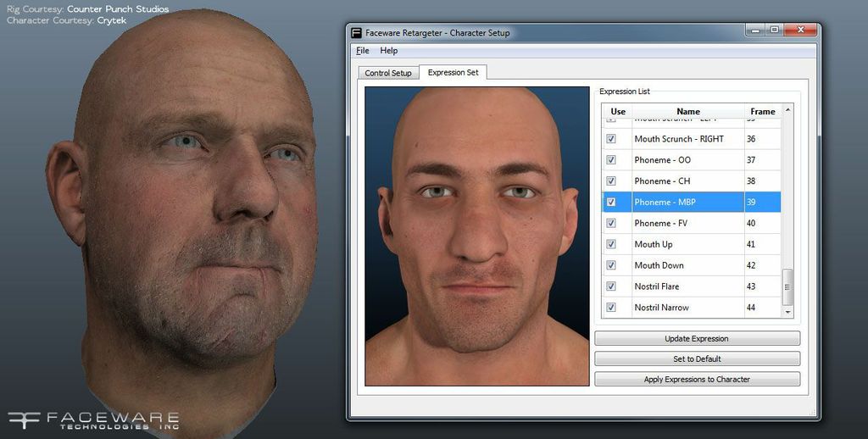Click the expression list scroll down arrow

click(787, 312)
